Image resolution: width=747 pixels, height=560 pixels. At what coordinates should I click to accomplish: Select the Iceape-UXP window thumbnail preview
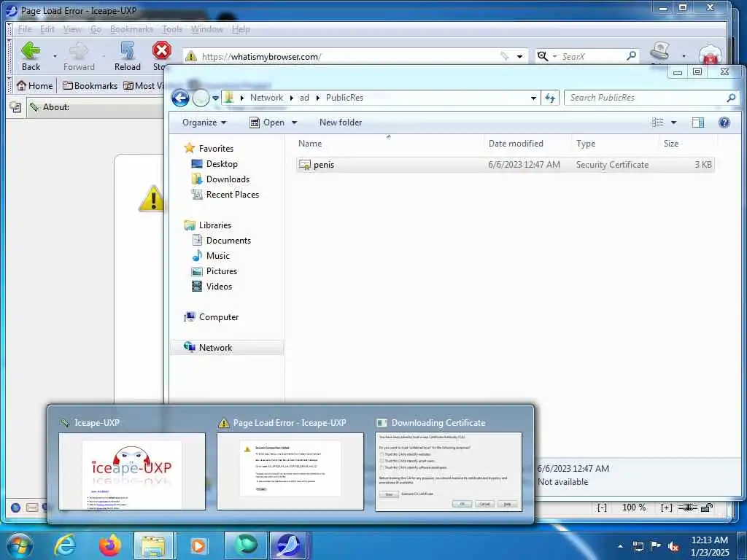tap(132, 472)
